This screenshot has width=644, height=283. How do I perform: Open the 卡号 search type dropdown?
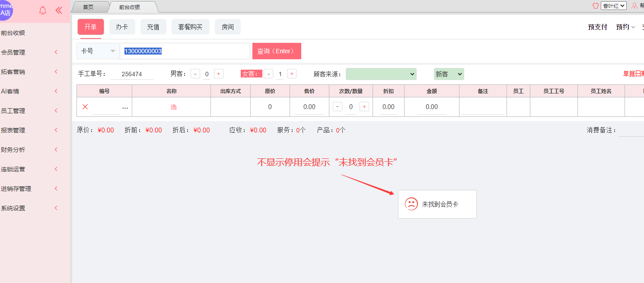tap(98, 51)
